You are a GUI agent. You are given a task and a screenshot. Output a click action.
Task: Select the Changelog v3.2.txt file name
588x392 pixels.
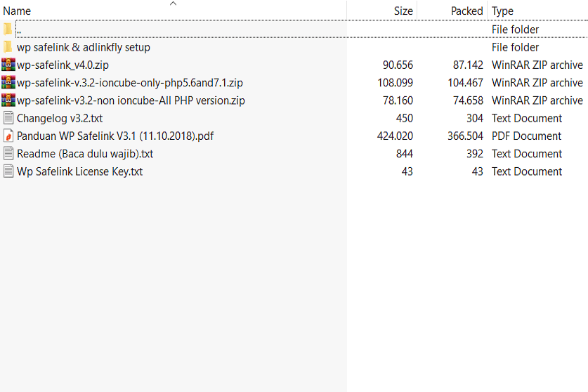click(60, 118)
